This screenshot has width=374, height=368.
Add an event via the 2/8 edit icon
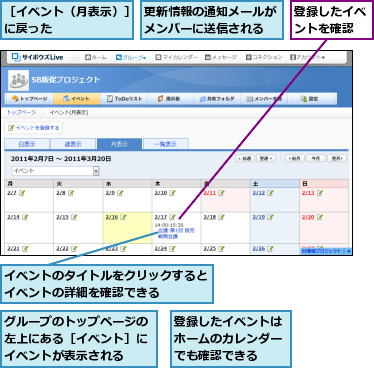click(71, 193)
